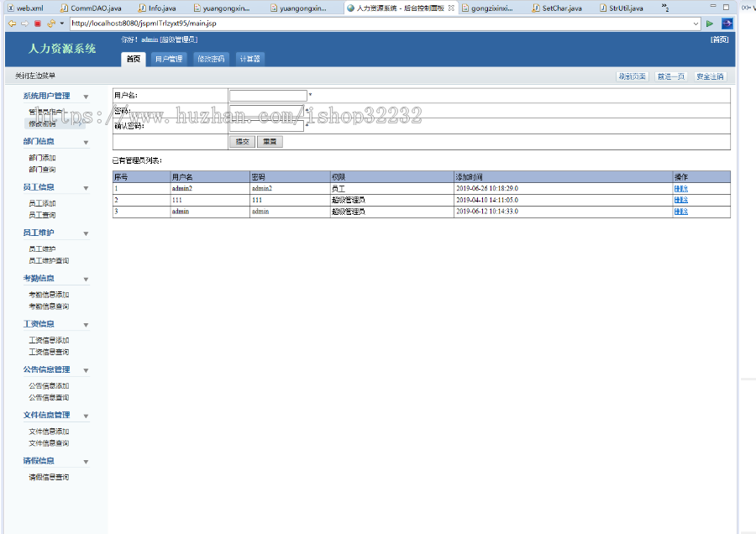Click the refresh page icon
Image resolution: width=756 pixels, height=534 pixels.
pyautogui.click(x=51, y=24)
